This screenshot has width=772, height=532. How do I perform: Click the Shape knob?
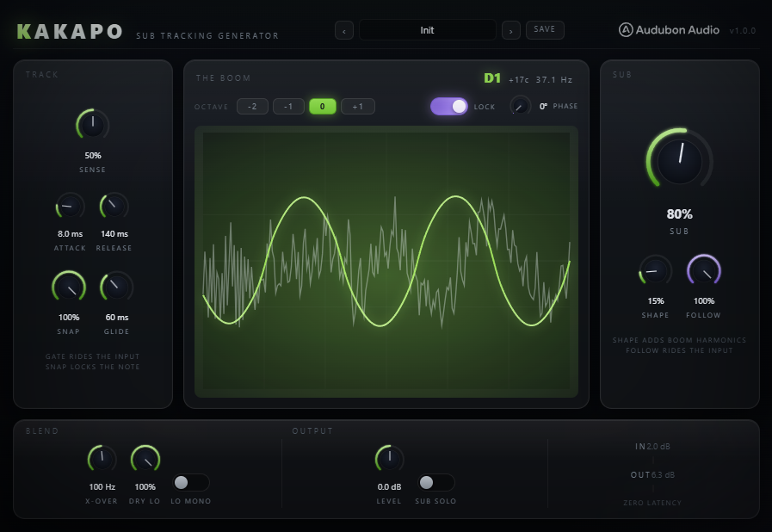[655, 271]
